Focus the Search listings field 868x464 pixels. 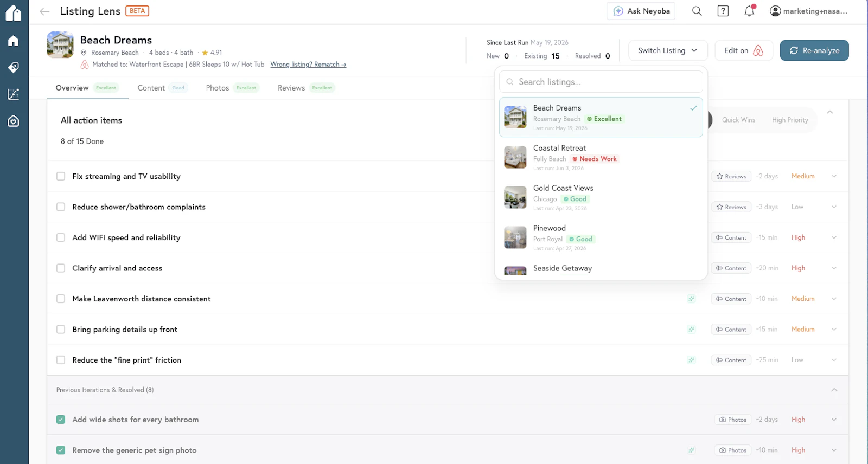point(601,82)
